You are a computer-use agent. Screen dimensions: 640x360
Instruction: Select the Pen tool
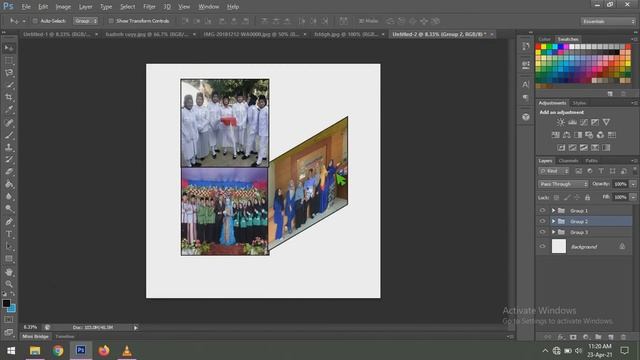[x=9, y=222]
